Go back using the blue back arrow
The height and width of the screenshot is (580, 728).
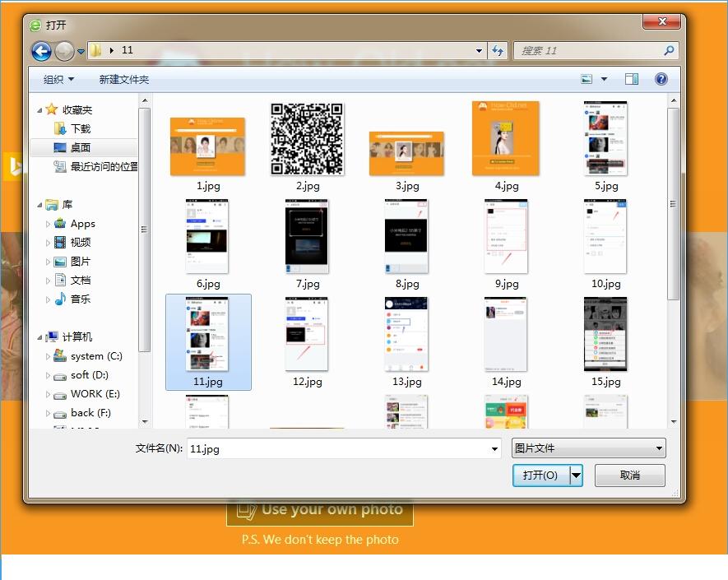41,51
